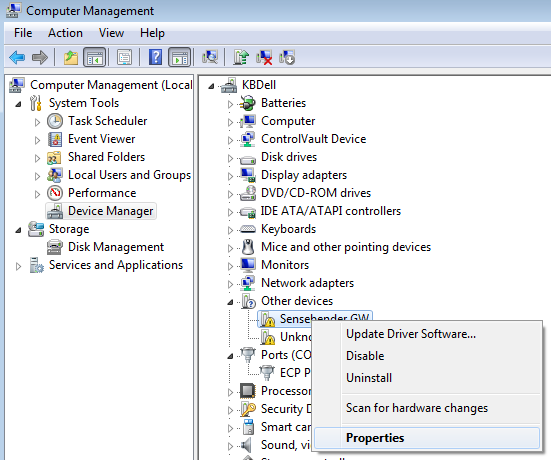Click the Up one level folder icon
551x460 pixels.
point(71,57)
